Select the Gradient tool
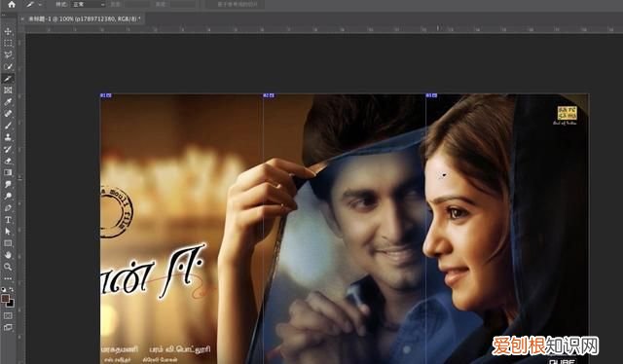Image resolution: width=623 pixels, height=364 pixels. (8, 172)
